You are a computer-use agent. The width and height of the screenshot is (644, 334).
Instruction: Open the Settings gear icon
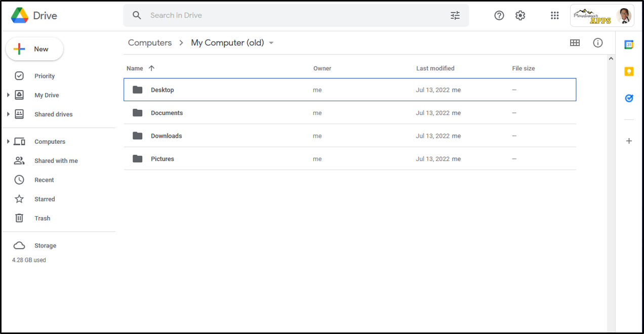pos(520,15)
